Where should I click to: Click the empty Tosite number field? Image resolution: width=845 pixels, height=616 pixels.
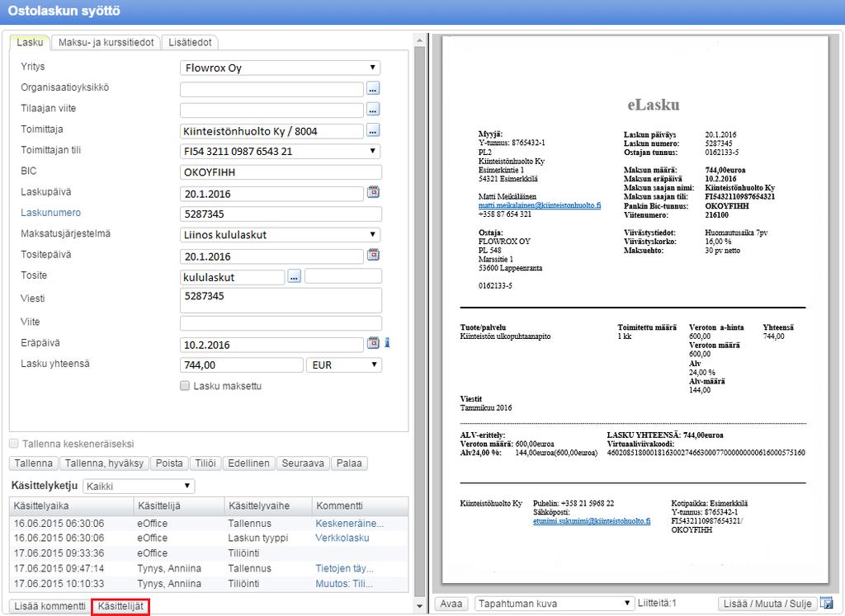coord(343,276)
